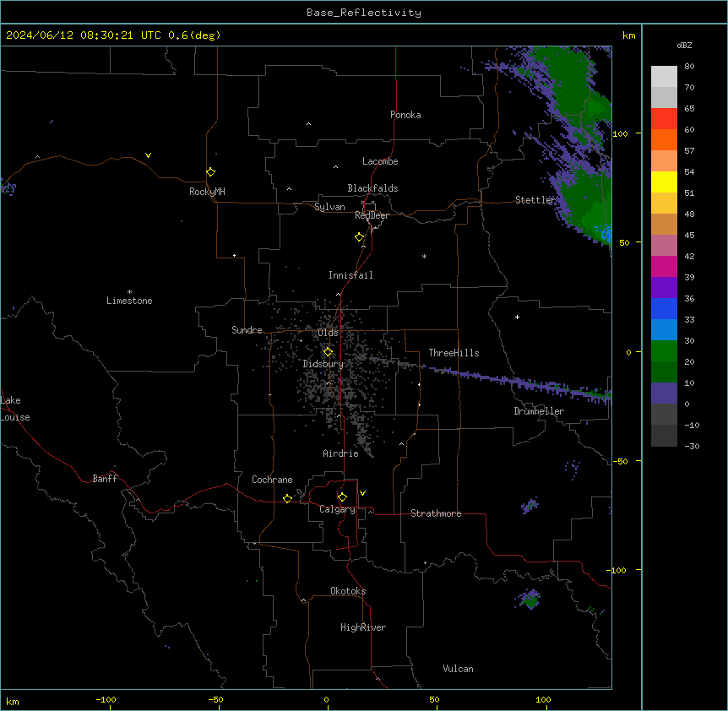This screenshot has width=728, height=711.
Task: Select the dark green 20-10 dBZ legend band
Action: pyautogui.click(x=664, y=372)
